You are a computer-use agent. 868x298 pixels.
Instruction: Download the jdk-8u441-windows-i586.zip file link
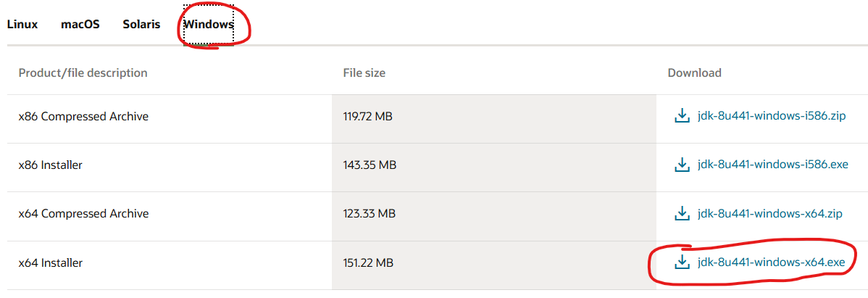pos(772,116)
